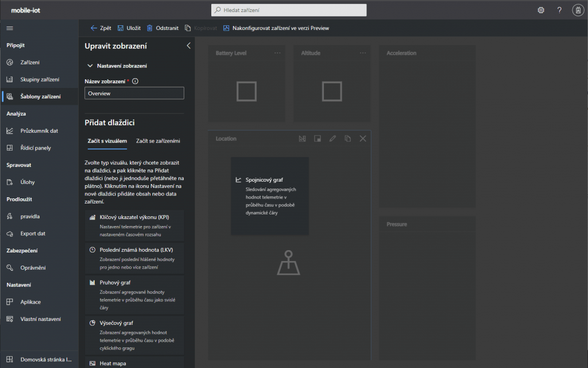The width and height of the screenshot is (588, 368).
Task: Click the Název zobrazení text field
Action: (134, 93)
